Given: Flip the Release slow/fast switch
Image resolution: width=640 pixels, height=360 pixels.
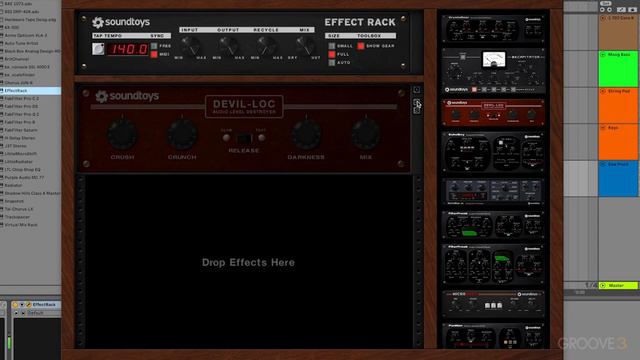Looking at the screenshot, I should (x=244, y=138).
